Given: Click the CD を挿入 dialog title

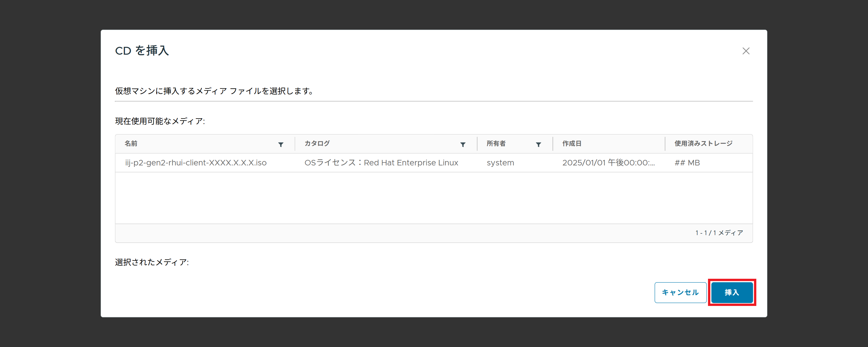Looking at the screenshot, I should 142,51.
